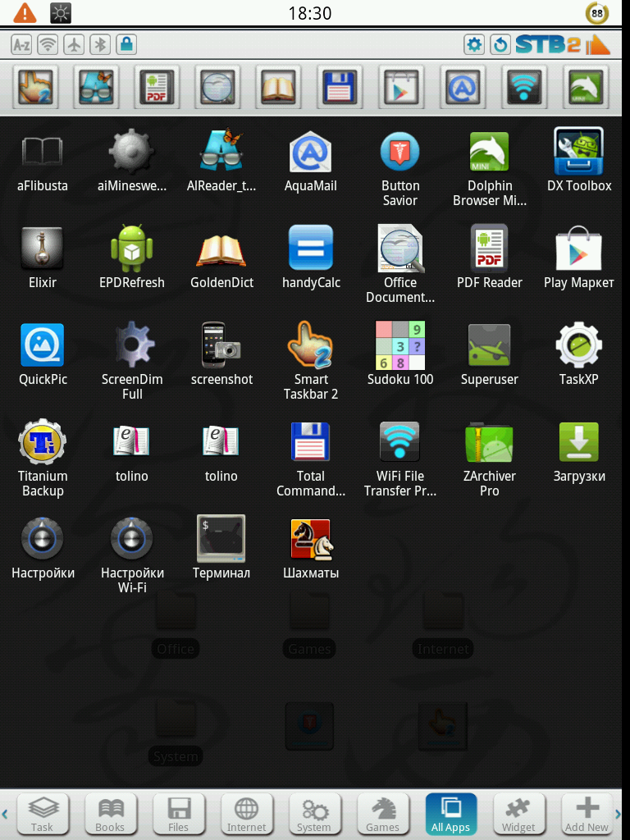Launch Шахматы chess game

point(311,548)
